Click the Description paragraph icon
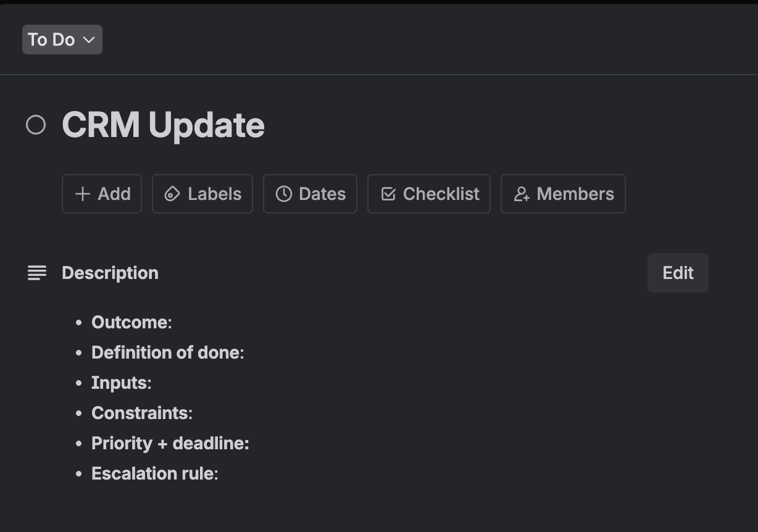 point(36,273)
